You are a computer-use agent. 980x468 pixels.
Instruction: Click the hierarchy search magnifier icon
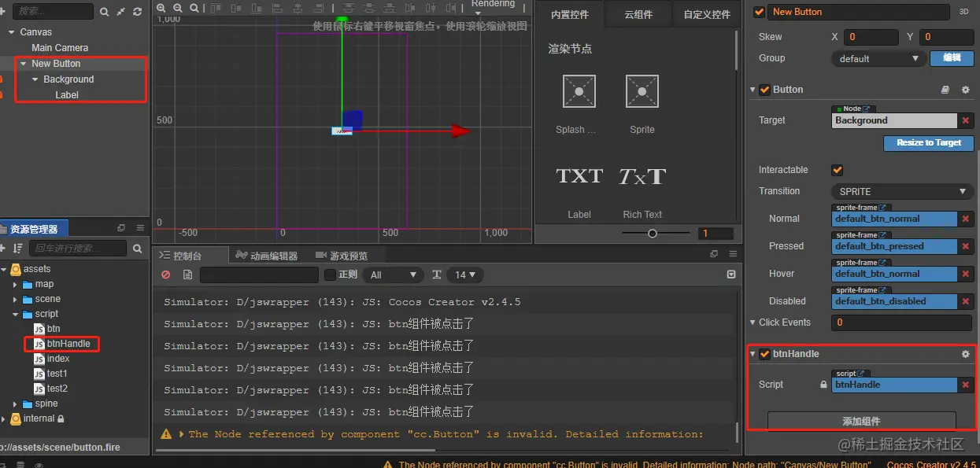[x=105, y=12]
